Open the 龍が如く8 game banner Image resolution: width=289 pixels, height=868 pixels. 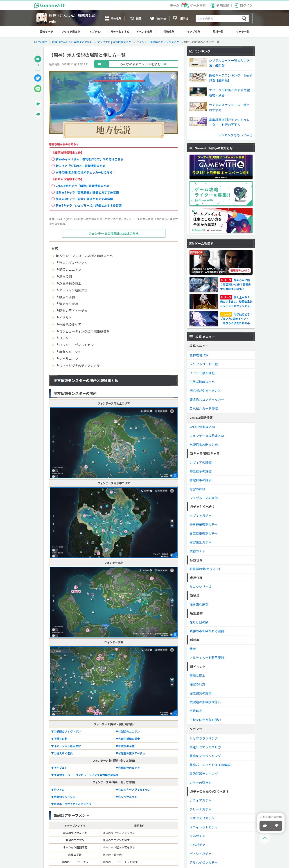coord(221,263)
